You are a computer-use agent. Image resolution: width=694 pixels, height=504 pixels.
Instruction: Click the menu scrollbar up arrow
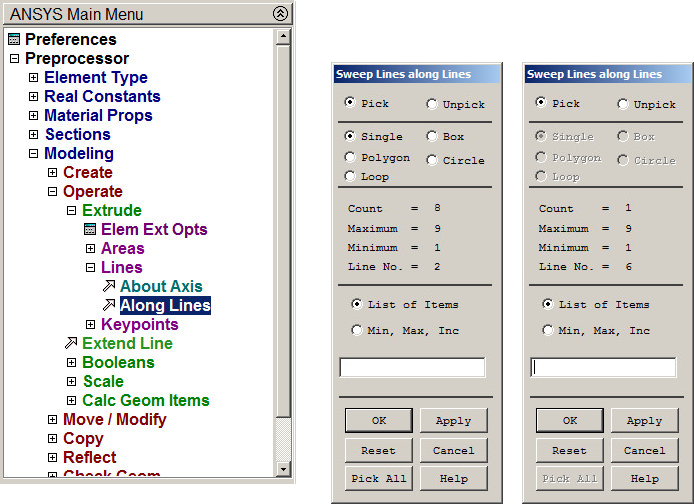tap(284, 37)
